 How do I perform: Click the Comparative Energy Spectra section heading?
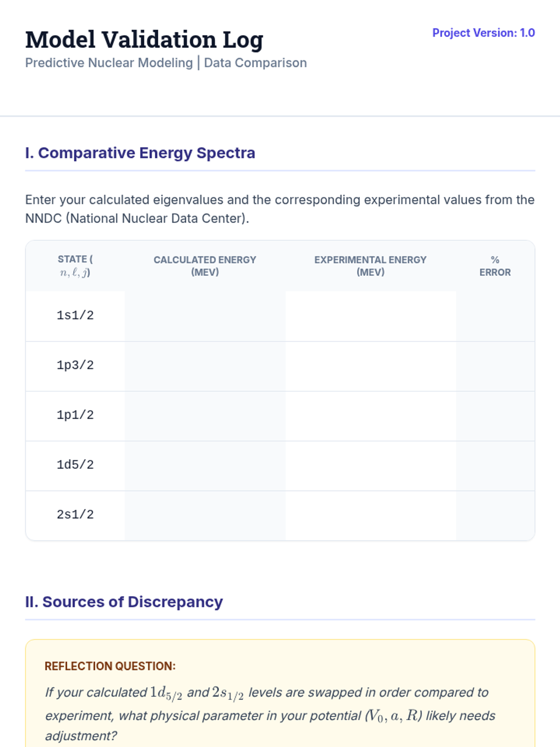[140, 153]
